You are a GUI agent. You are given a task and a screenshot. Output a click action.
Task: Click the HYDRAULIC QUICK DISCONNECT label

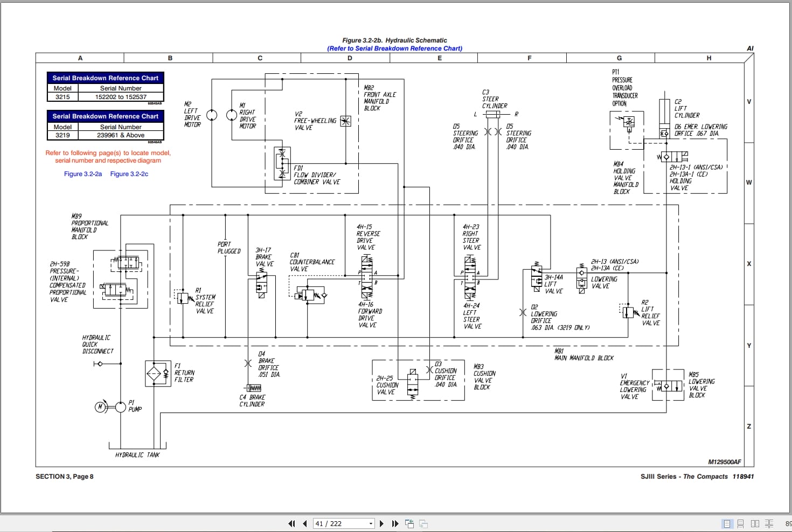coord(98,345)
